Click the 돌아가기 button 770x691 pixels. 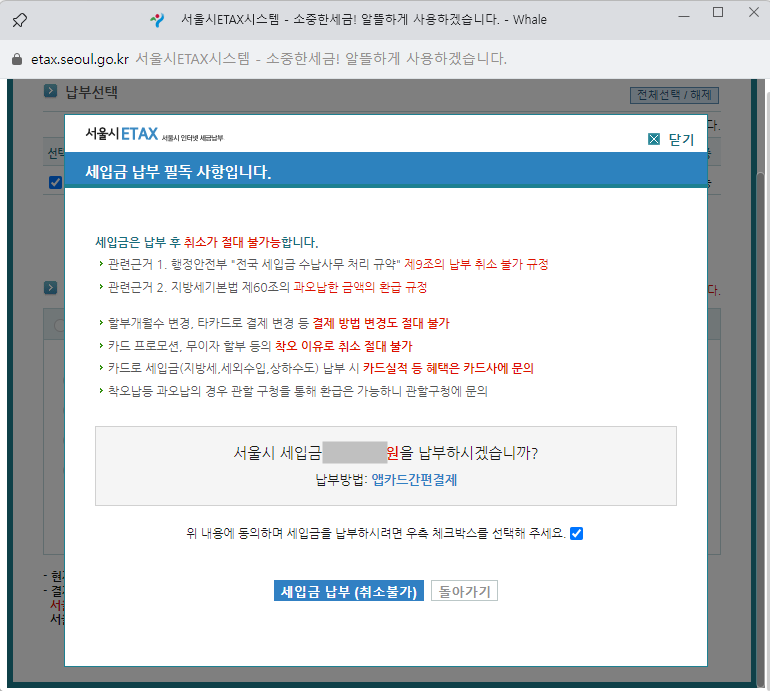464,591
